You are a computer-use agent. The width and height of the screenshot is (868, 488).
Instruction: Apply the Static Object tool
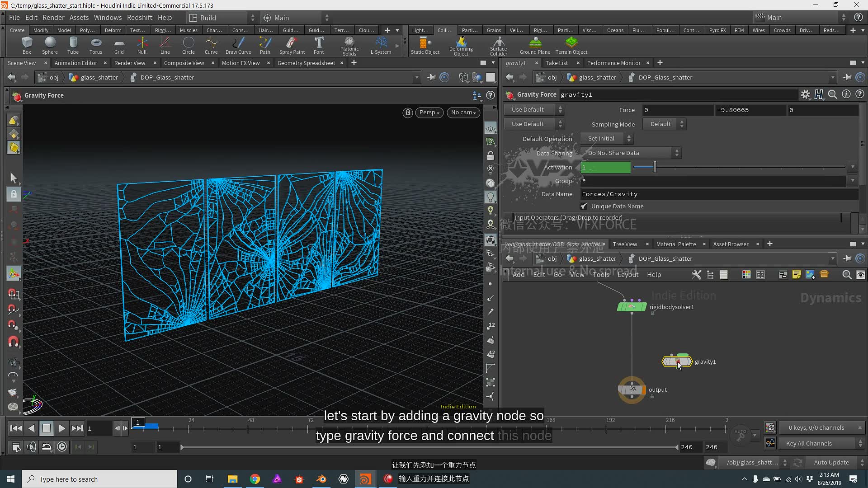coord(425,46)
